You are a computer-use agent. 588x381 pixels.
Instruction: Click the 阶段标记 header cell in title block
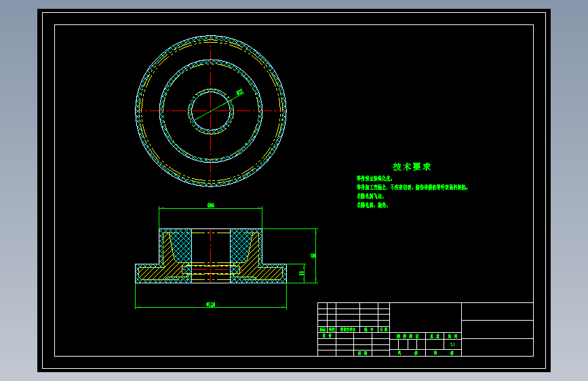[x=408, y=336]
